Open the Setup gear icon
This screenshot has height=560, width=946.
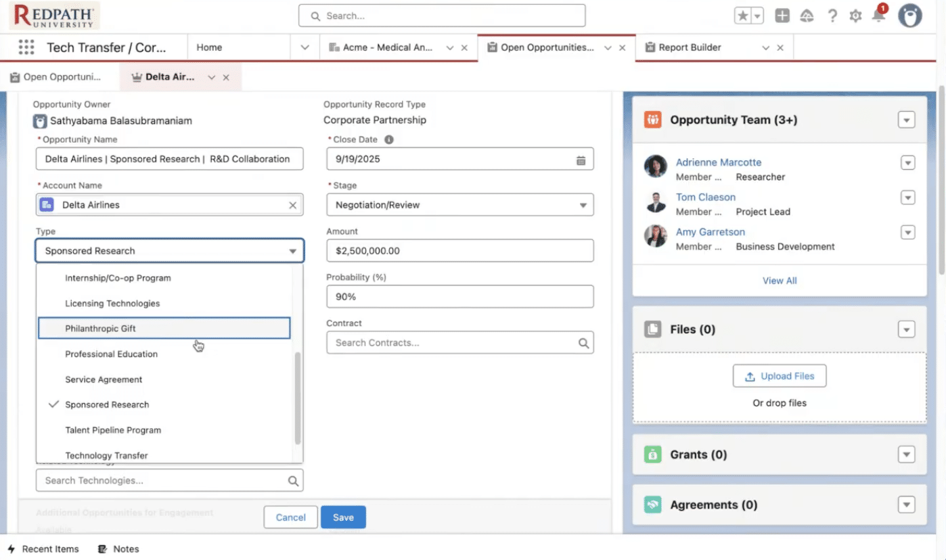855,16
